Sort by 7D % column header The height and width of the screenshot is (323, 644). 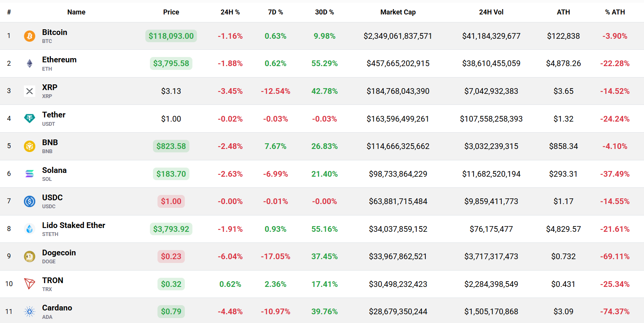pyautogui.click(x=276, y=12)
